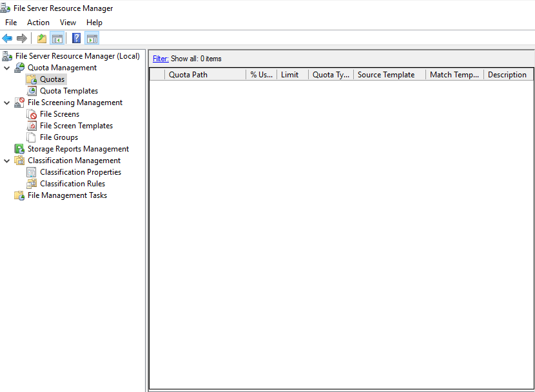Sort by the Limit column header

pos(293,75)
